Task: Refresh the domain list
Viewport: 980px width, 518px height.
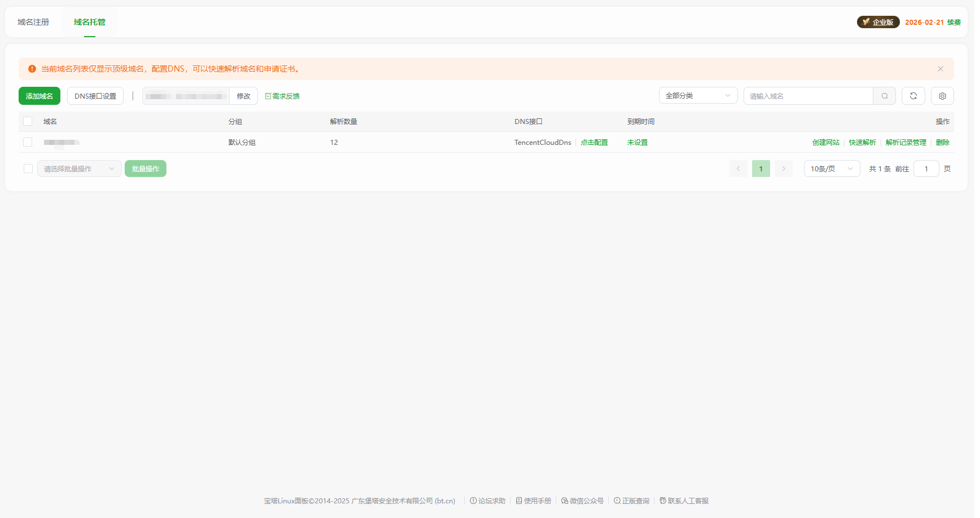Action: tap(913, 96)
